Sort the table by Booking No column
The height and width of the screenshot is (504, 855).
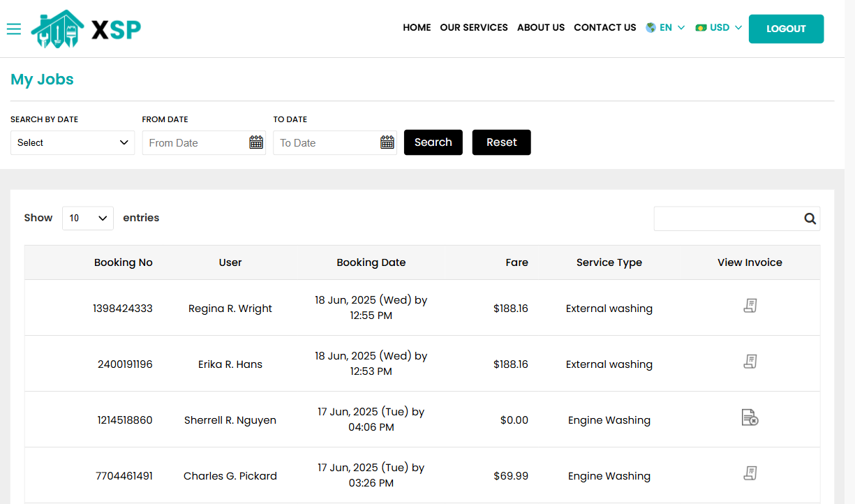(123, 262)
